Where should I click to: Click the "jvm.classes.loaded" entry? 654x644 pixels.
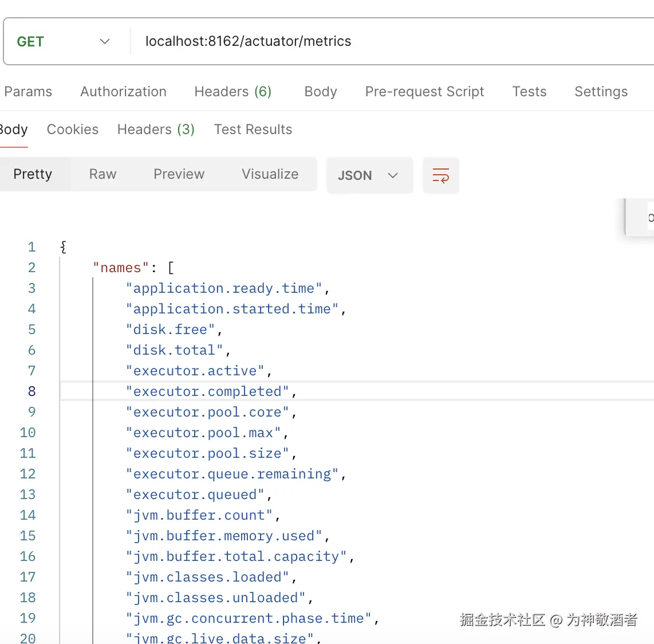click(207, 577)
